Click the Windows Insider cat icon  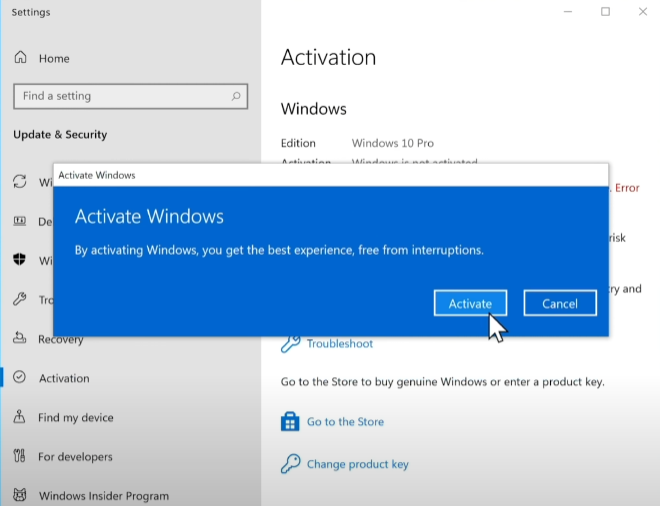tap(20, 495)
